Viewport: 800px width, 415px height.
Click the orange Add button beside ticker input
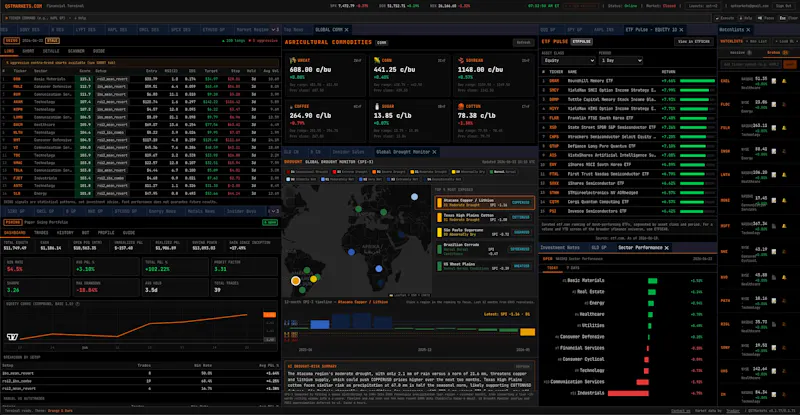pyautogui.click(x=790, y=65)
